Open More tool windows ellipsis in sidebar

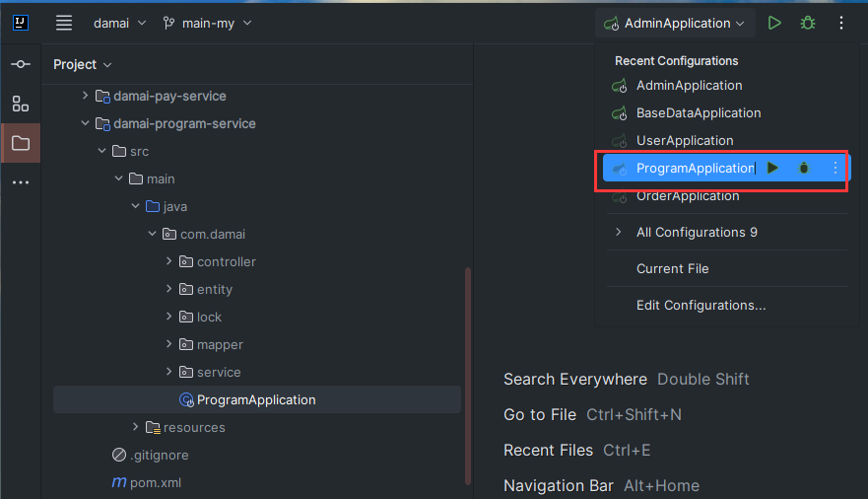click(21, 182)
